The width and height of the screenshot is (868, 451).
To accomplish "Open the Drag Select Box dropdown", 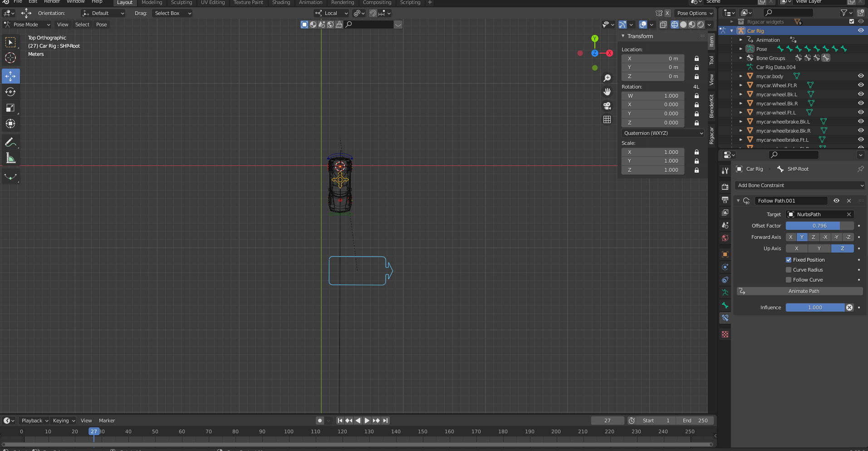I will pos(172,13).
